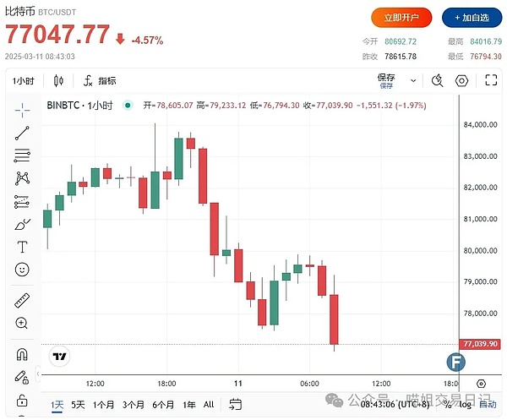Select the 6个月 time range
This screenshot has width=507, height=420.
[x=163, y=405]
